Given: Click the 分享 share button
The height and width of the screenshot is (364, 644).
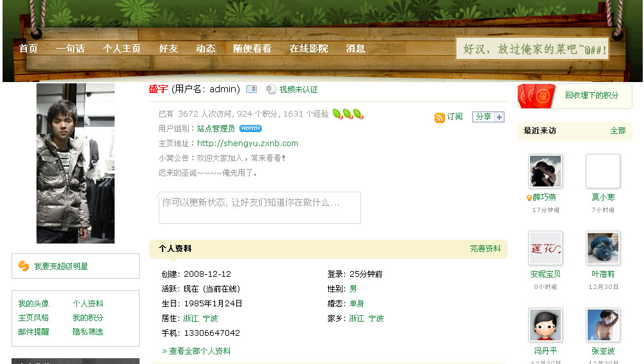Looking at the screenshot, I should 483,117.
